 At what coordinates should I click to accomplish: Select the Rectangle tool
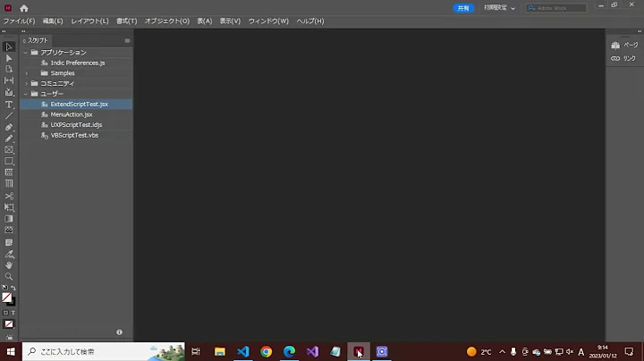pyautogui.click(x=9, y=161)
